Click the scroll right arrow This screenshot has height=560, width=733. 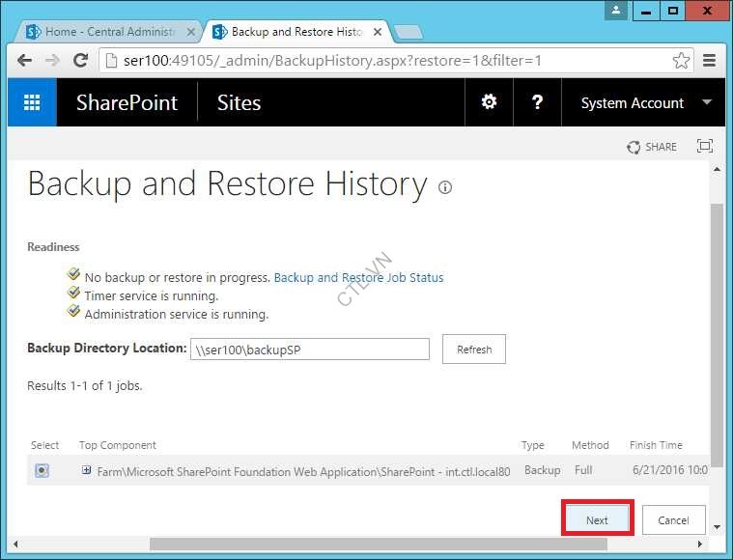[700, 545]
